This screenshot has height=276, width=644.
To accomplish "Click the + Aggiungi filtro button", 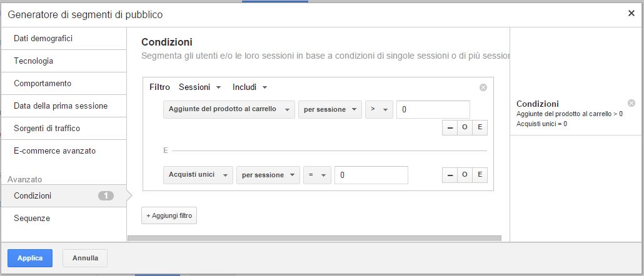I will point(169,215).
